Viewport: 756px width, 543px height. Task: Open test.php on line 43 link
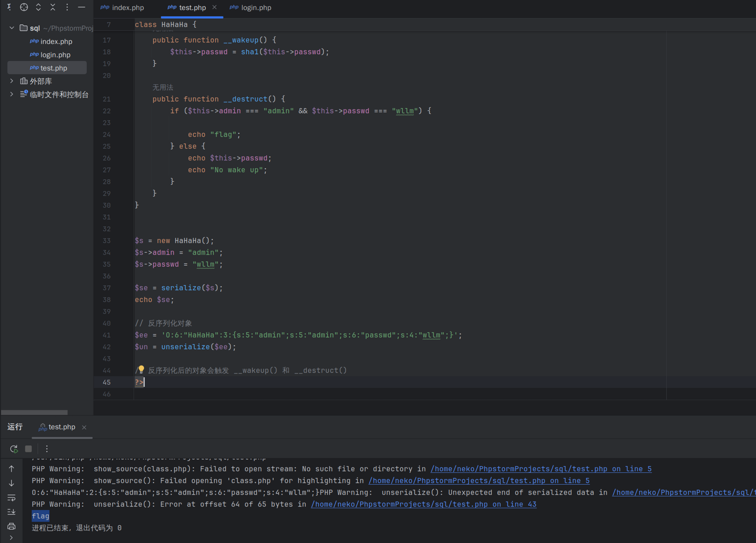pyautogui.click(x=423, y=504)
